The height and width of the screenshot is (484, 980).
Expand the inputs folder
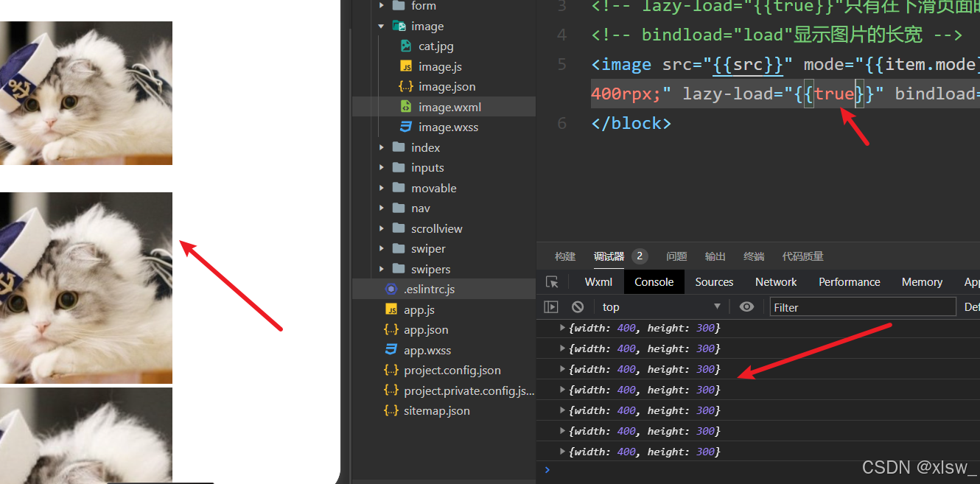coord(382,167)
